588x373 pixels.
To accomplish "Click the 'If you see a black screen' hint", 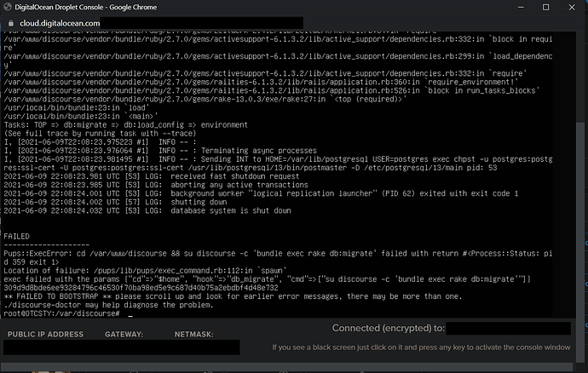I will 421,347.
